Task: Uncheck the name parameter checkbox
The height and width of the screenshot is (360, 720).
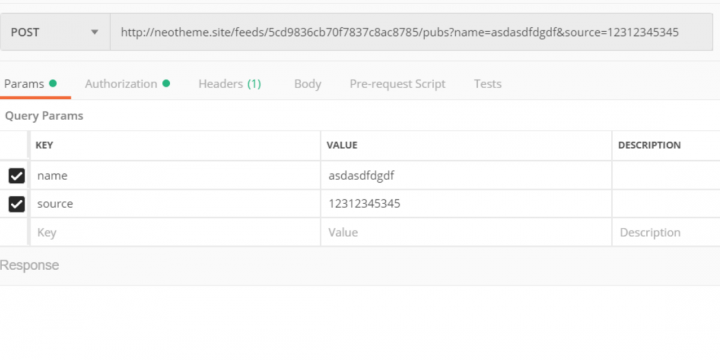Action: [x=17, y=175]
